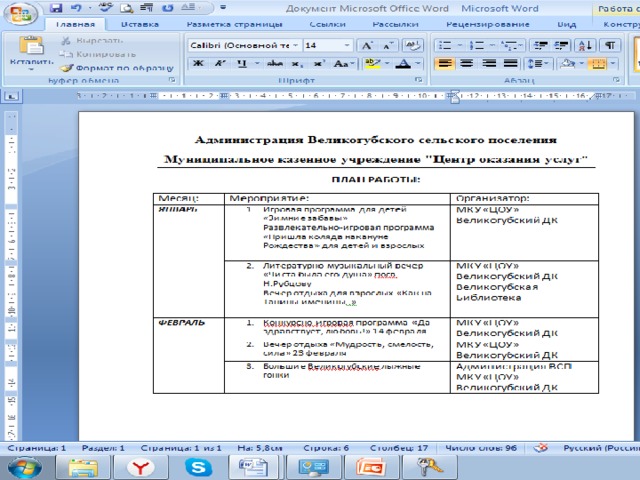Pick the font color button

pyautogui.click(x=404, y=63)
